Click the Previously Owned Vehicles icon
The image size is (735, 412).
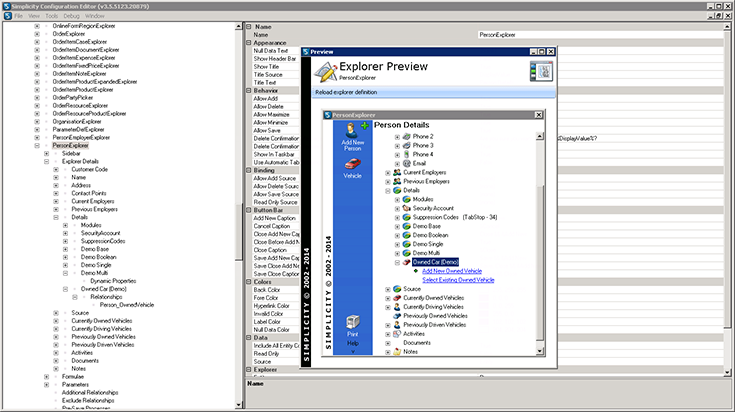[397, 316]
